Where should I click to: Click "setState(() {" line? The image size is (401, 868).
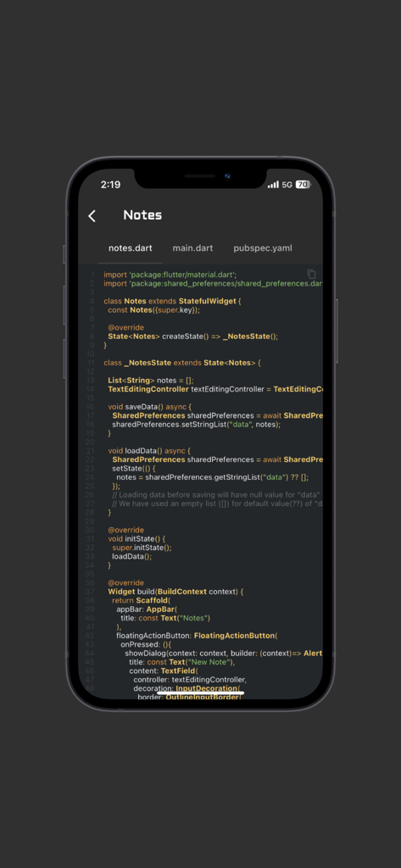point(135,468)
